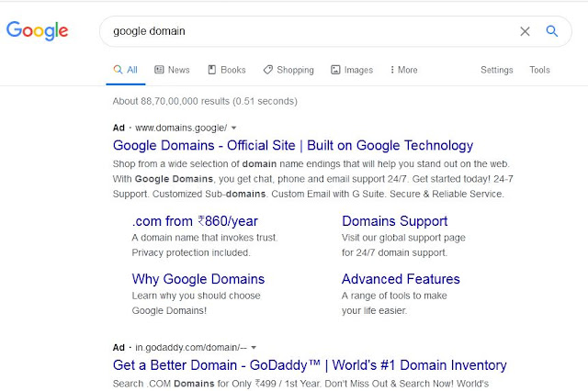Switch to the Books tab

coord(227,70)
